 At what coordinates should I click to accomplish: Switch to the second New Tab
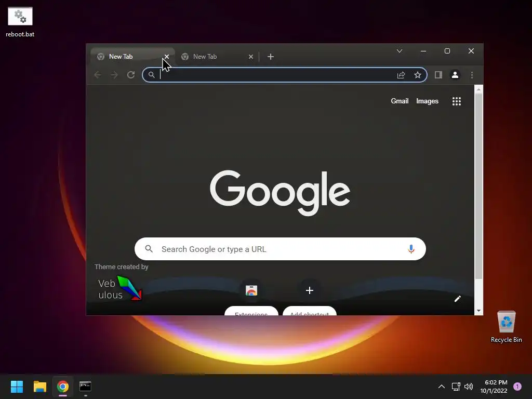[217, 57]
